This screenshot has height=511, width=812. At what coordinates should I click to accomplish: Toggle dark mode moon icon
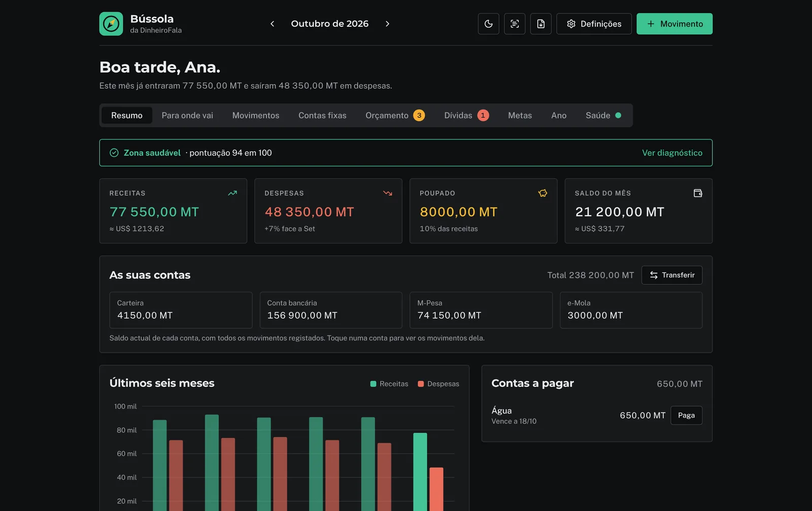(x=488, y=24)
